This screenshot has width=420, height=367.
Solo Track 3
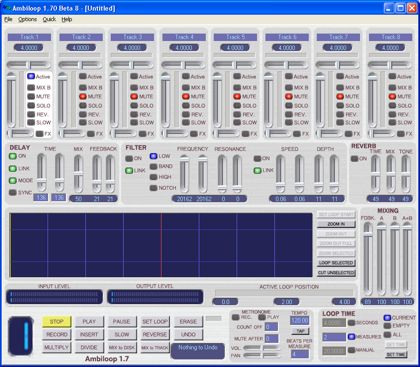[134, 105]
